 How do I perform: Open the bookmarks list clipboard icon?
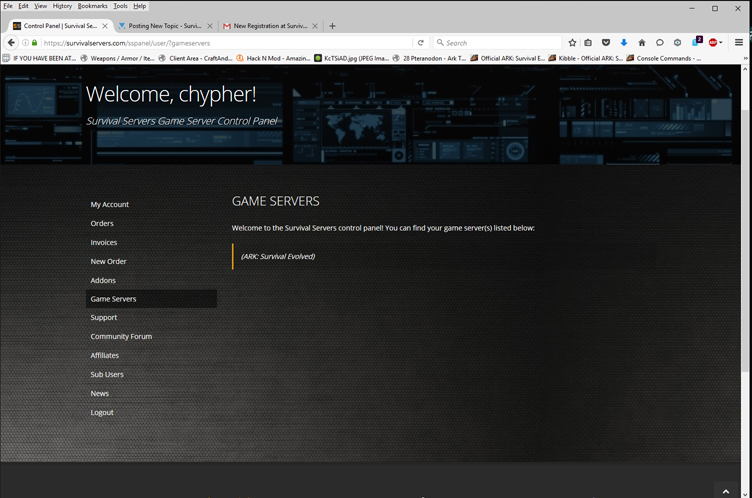pos(588,43)
